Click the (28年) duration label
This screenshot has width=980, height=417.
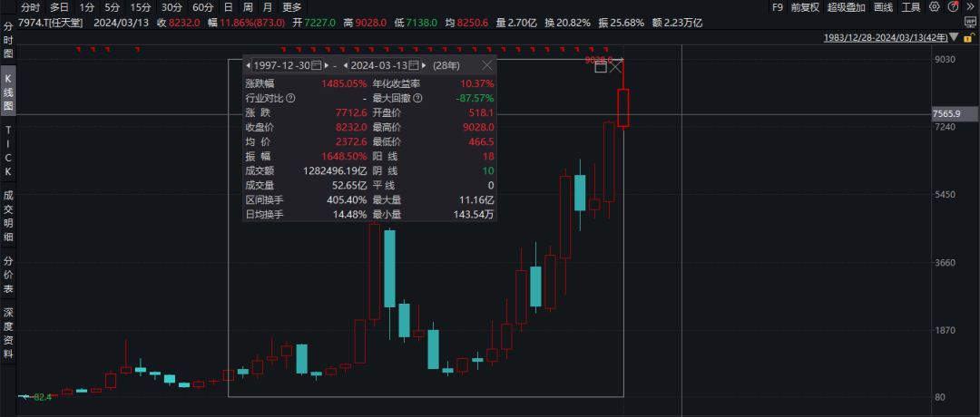tap(446, 65)
